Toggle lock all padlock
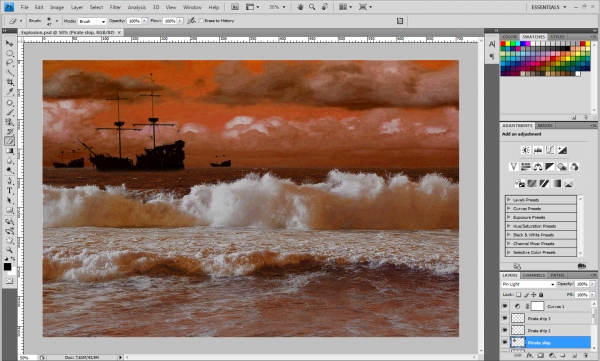This screenshot has height=361, width=600. 541,294
